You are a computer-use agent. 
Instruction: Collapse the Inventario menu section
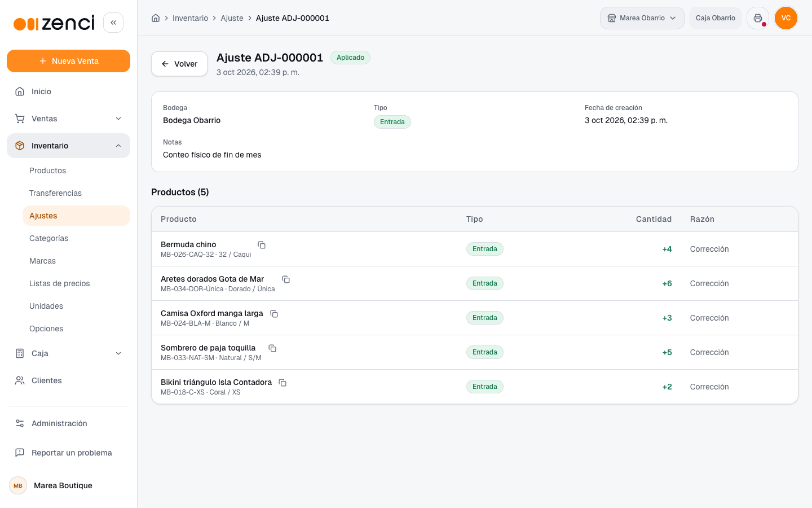point(68,146)
